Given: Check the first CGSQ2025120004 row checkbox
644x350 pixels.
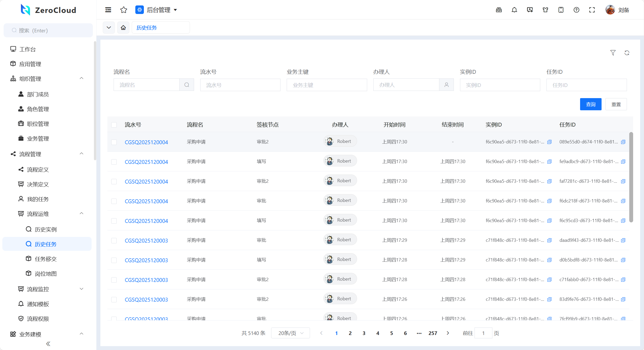Looking at the screenshot, I should 114,142.
